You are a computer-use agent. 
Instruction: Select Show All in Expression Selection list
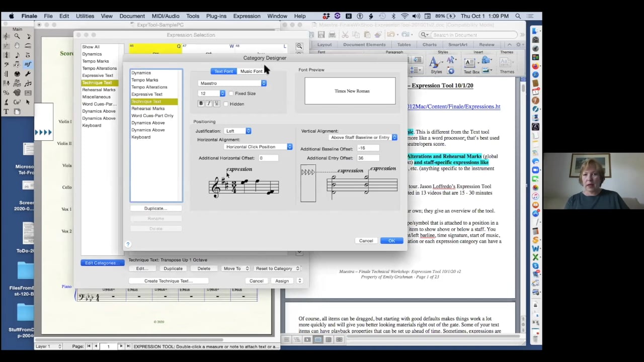point(91,47)
